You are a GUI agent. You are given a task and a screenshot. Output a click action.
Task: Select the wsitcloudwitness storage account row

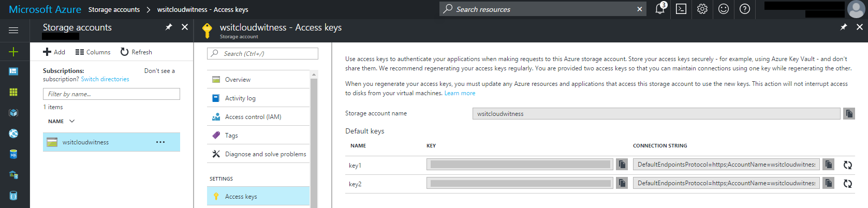point(111,142)
